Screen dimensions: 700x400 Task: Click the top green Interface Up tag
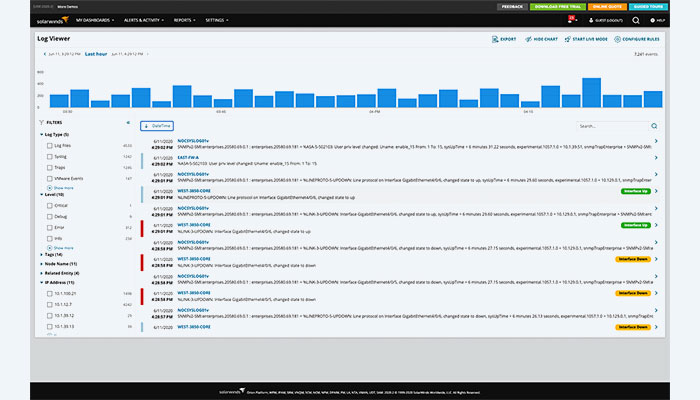[x=636, y=191]
